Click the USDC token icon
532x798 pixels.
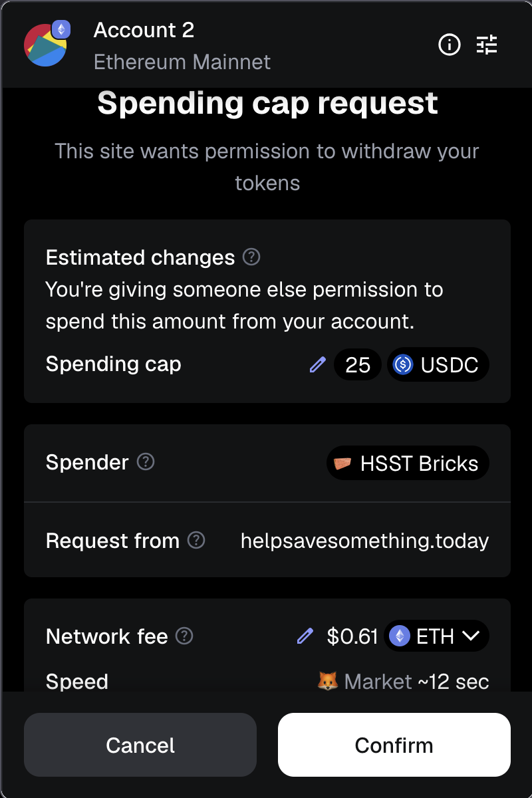click(403, 364)
